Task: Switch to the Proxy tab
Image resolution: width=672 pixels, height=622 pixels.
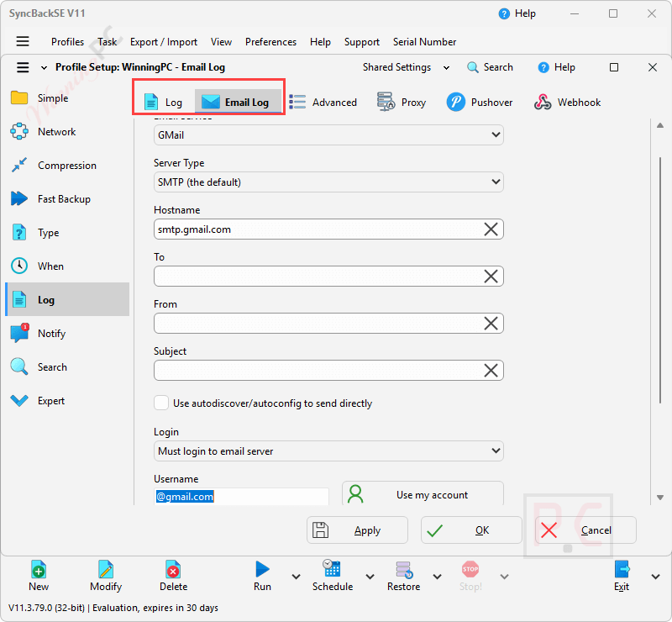Action: (x=402, y=102)
